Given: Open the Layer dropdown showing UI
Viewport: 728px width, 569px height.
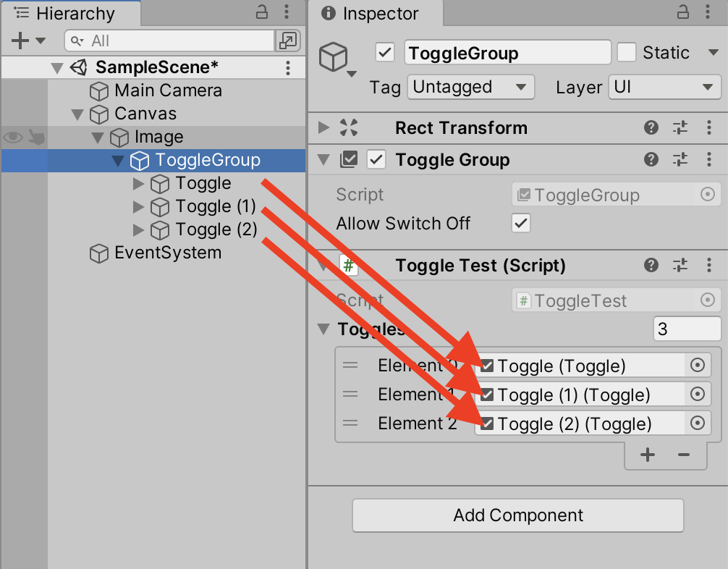Looking at the screenshot, I should pos(663,87).
